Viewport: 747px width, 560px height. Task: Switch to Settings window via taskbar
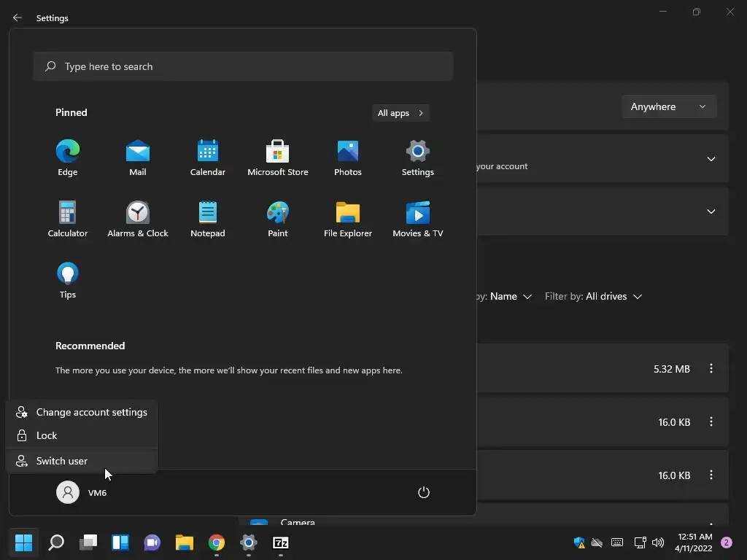point(248,542)
